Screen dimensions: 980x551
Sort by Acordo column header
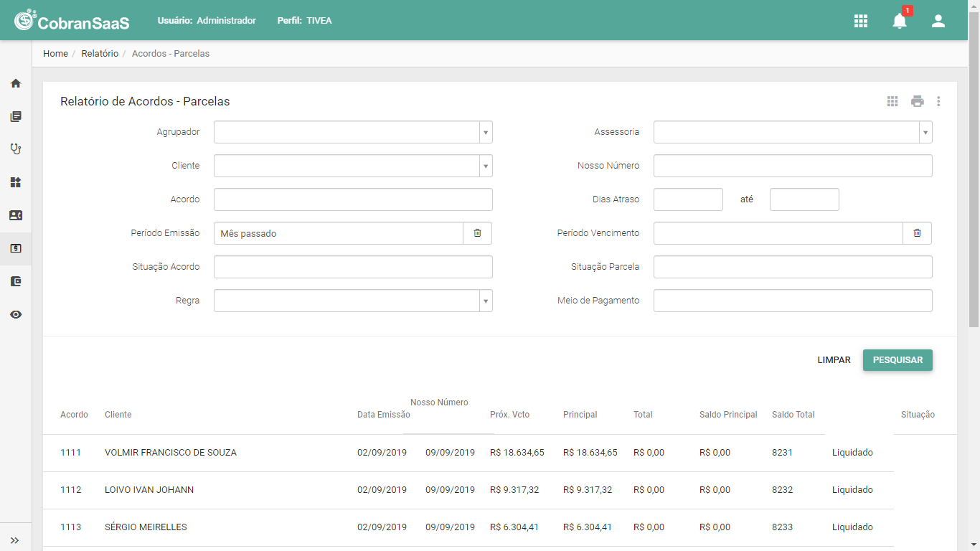tap(74, 415)
